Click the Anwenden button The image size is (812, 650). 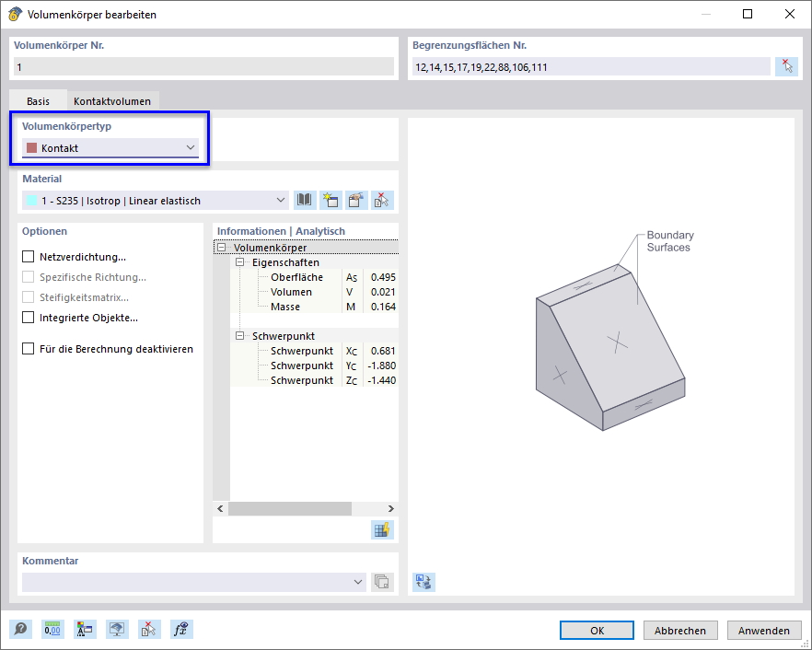point(764,631)
